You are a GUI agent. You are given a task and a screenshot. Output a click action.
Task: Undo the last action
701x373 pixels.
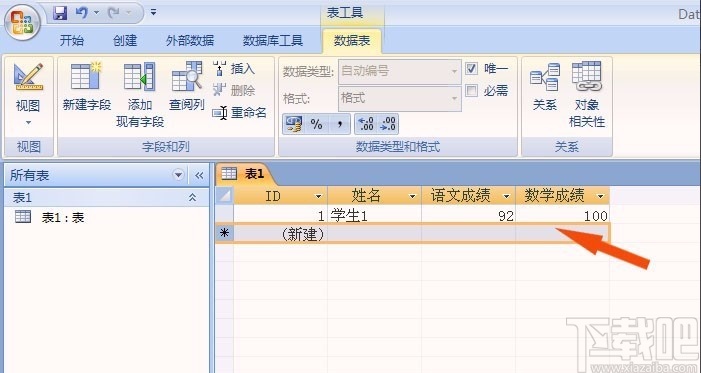click(x=81, y=13)
